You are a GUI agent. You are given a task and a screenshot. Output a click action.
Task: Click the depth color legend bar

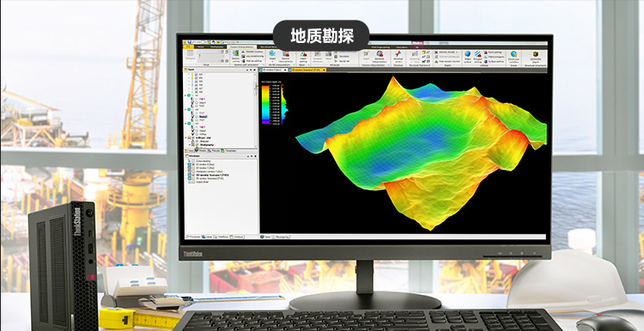pyautogui.click(x=265, y=104)
